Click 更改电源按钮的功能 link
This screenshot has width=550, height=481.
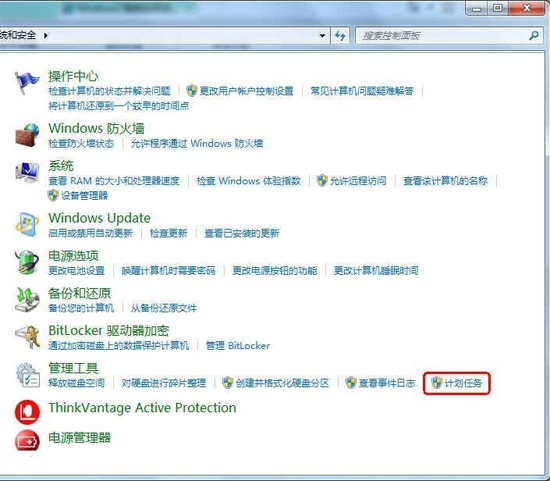pyautogui.click(x=275, y=270)
